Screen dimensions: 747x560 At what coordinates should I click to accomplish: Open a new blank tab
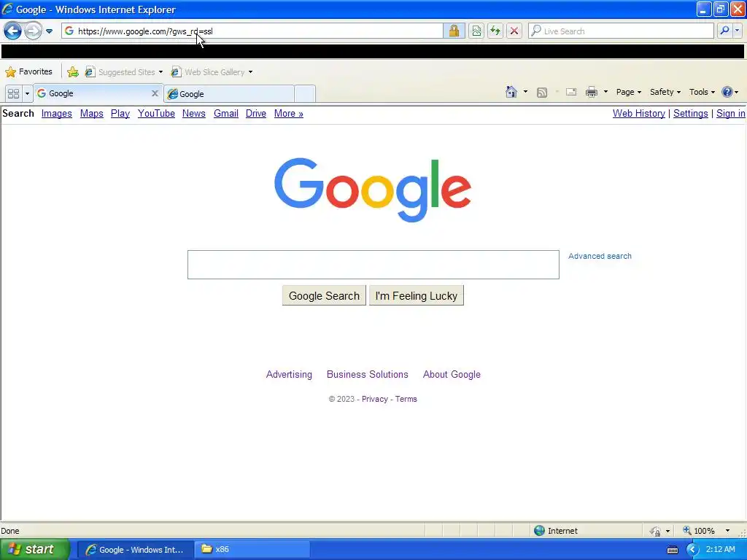point(305,94)
